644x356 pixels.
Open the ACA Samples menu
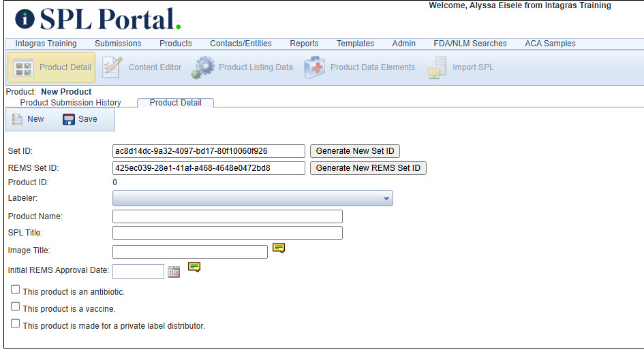click(x=550, y=44)
